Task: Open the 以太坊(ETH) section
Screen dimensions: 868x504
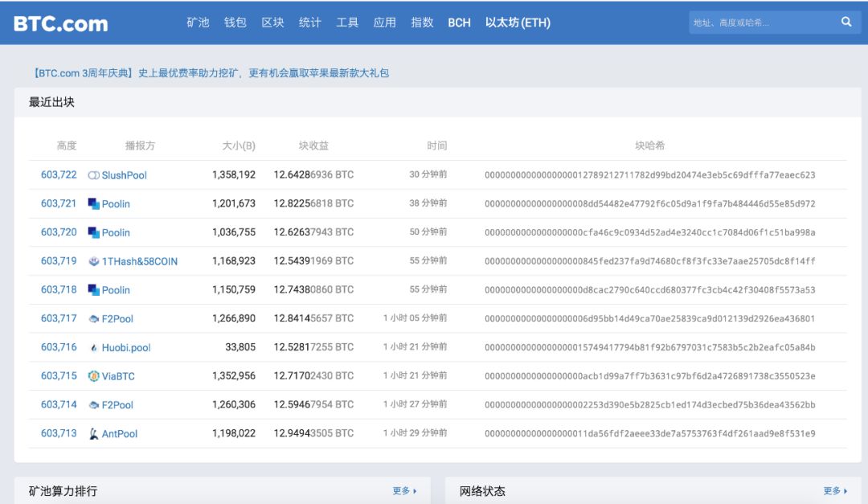Action: pyautogui.click(x=517, y=23)
